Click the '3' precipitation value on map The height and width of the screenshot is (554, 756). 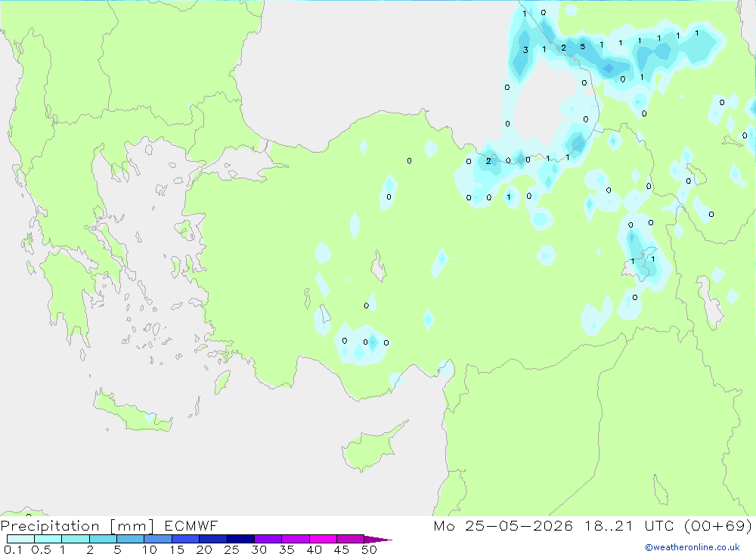click(525, 50)
